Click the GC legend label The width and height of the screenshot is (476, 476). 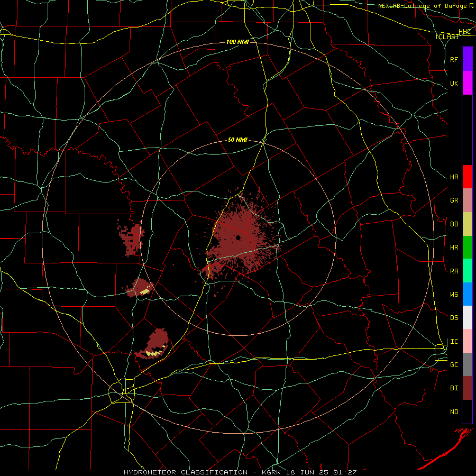[x=454, y=365]
